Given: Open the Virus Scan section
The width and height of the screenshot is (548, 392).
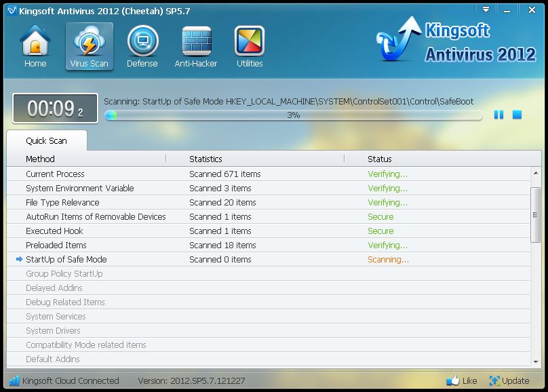Looking at the screenshot, I should coord(89,47).
